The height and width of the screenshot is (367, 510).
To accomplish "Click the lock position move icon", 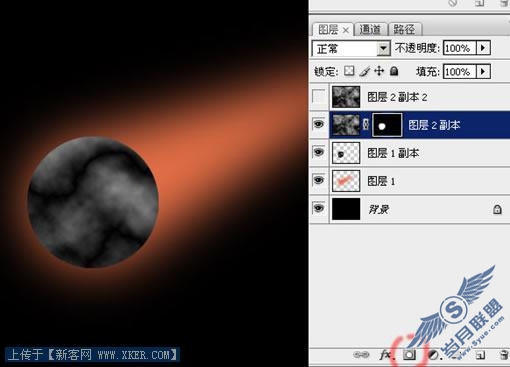I will point(379,71).
